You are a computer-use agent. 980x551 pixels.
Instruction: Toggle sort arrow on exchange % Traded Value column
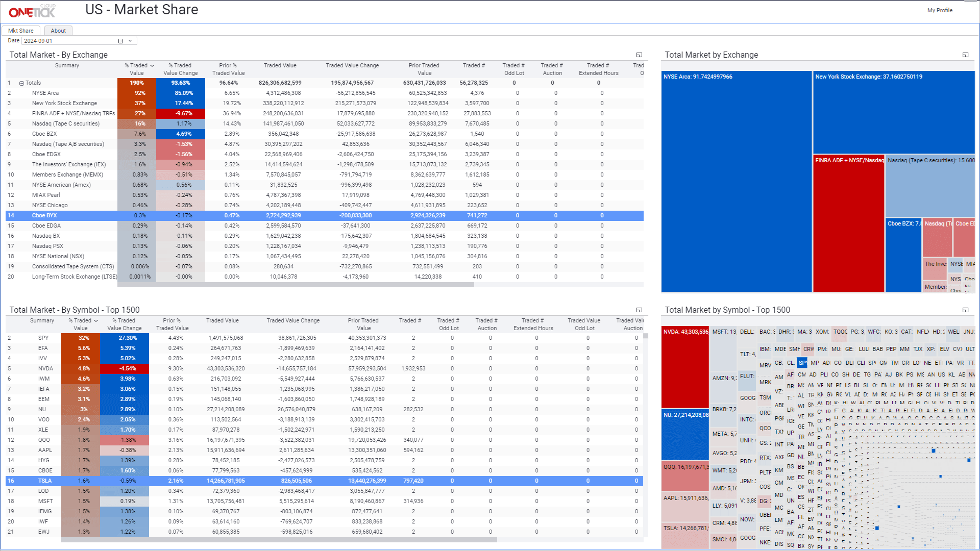point(152,66)
